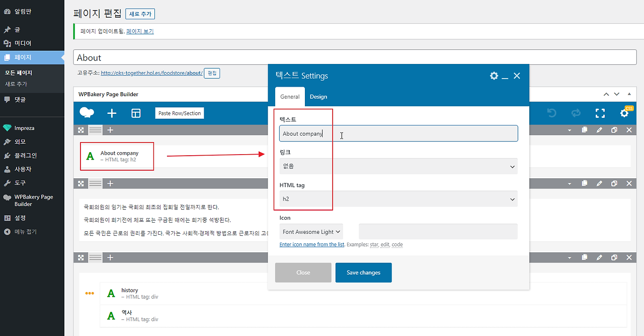Click 새로 추가 button beside 페이지 편집
Image resolution: width=644 pixels, height=336 pixels.
coord(140,14)
